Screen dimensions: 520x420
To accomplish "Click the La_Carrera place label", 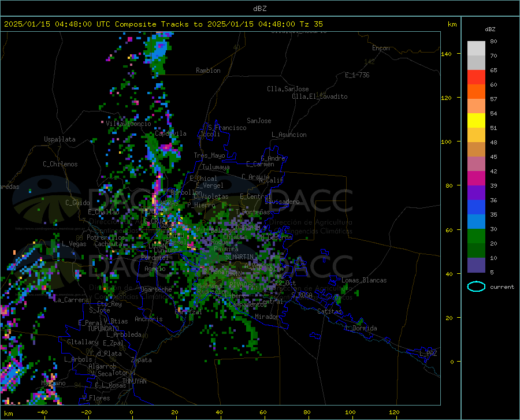I will click(x=71, y=300).
